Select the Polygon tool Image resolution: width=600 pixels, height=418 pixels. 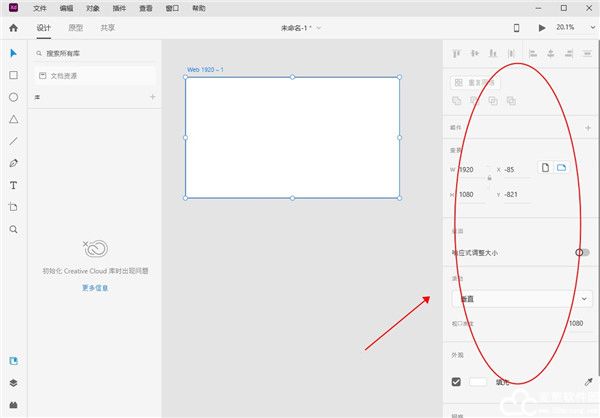(x=14, y=119)
